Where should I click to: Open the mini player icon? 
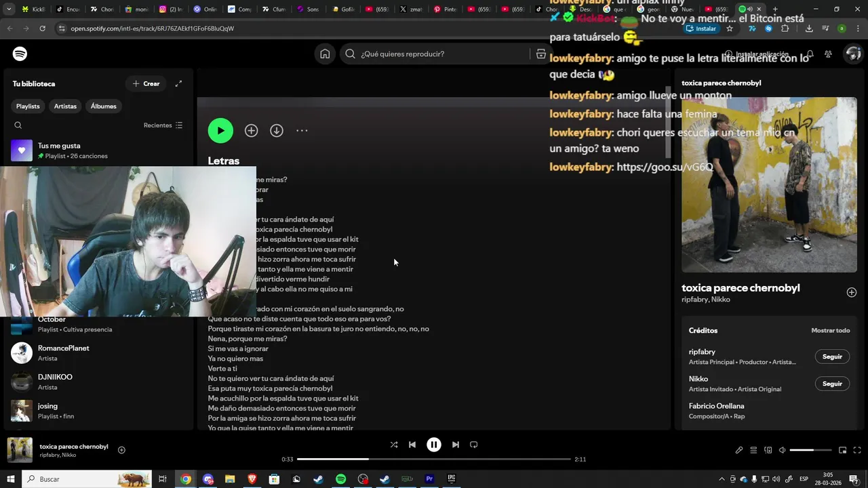(x=843, y=450)
